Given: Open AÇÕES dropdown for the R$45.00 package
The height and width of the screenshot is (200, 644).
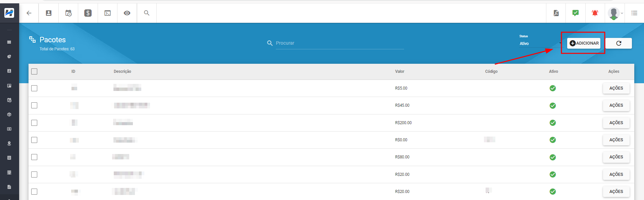Looking at the screenshot, I should point(616,105).
